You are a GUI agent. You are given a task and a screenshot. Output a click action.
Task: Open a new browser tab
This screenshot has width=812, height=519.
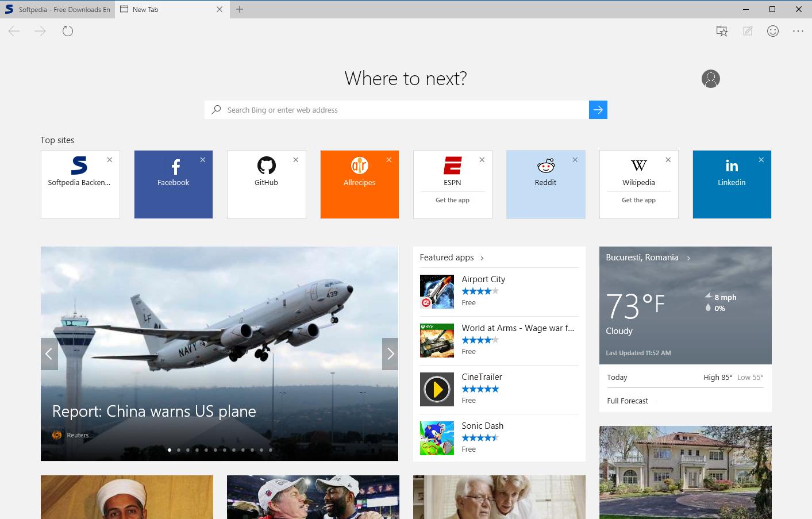pyautogui.click(x=240, y=9)
